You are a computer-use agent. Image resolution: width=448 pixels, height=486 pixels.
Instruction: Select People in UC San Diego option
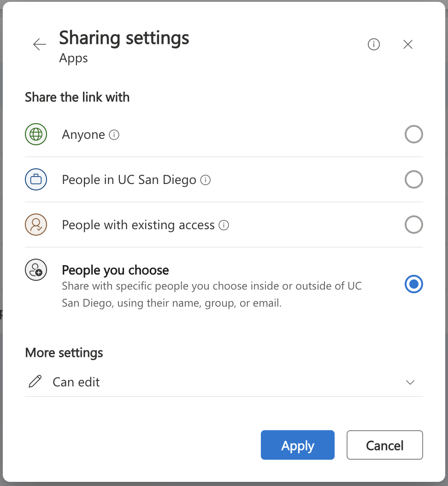[413, 179]
